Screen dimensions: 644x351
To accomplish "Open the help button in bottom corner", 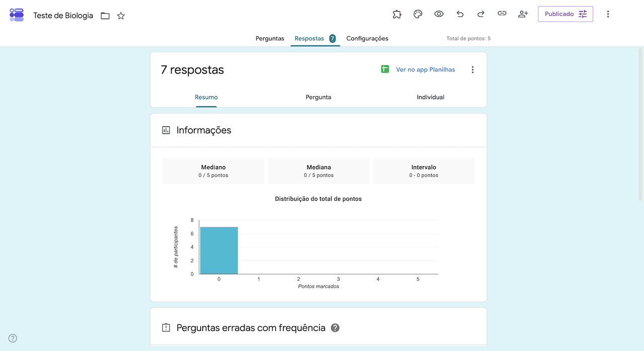I will tap(13, 338).
